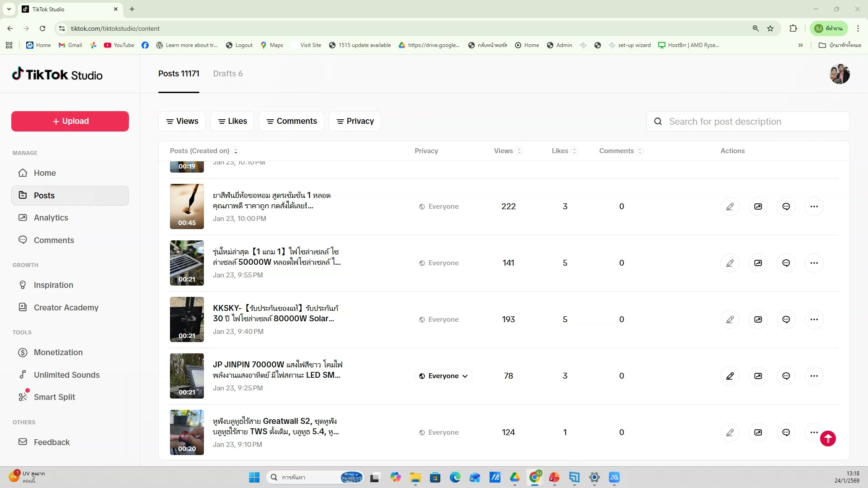The width and height of the screenshot is (868, 488).
Task: Promote the Greatwall S2 earbuds video
Action: 758,432
